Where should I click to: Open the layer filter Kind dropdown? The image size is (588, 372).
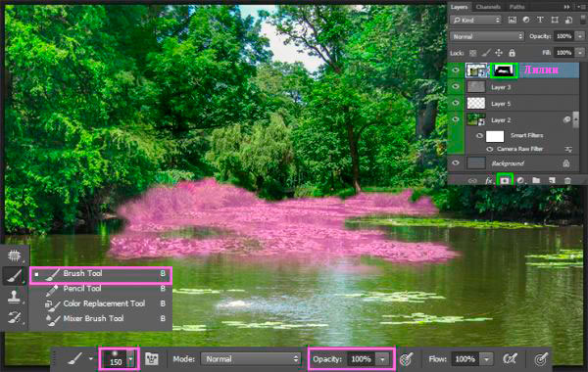[476, 21]
